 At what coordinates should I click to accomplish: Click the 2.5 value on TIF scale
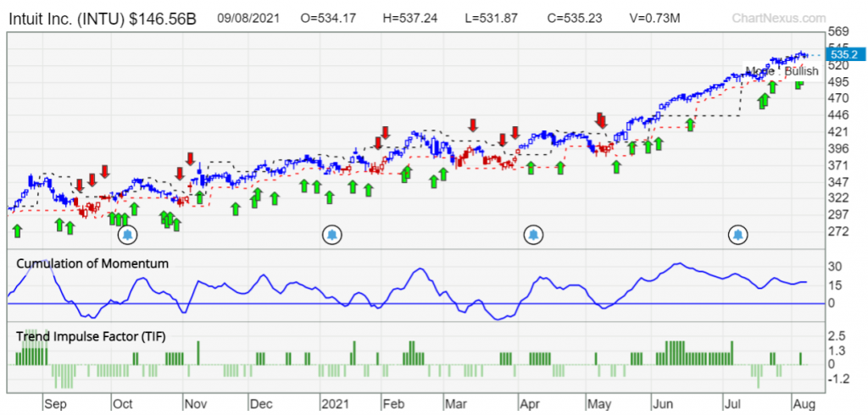point(837,336)
